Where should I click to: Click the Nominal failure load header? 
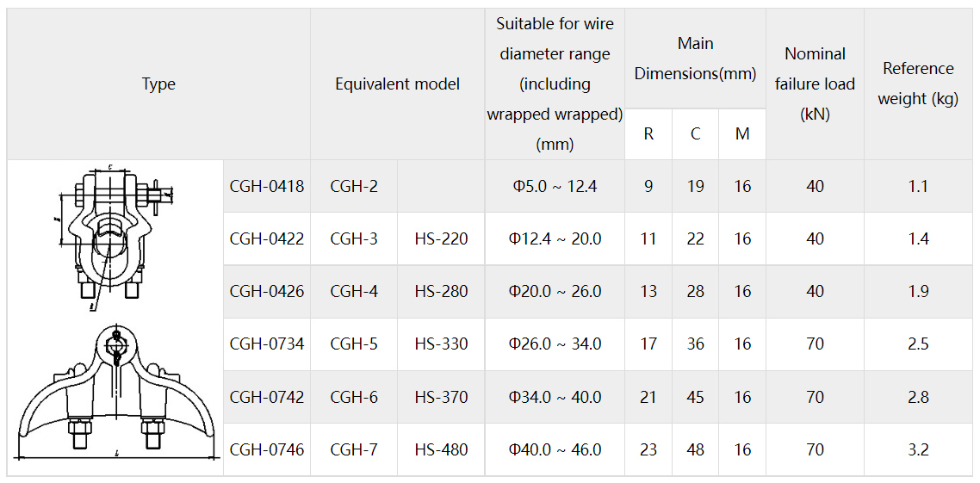(815, 84)
